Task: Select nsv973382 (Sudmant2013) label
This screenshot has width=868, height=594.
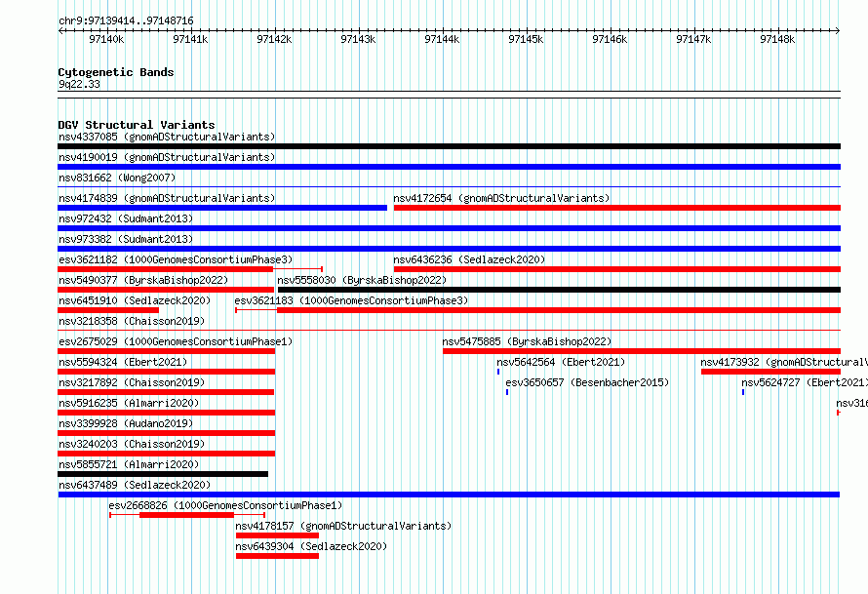Action: (x=126, y=239)
